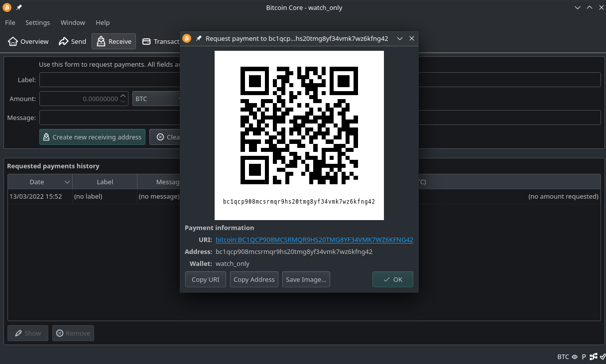Click the address text under QR code
Image resolution: width=606 pixels, height=364 pixels.
coord(299,202)
